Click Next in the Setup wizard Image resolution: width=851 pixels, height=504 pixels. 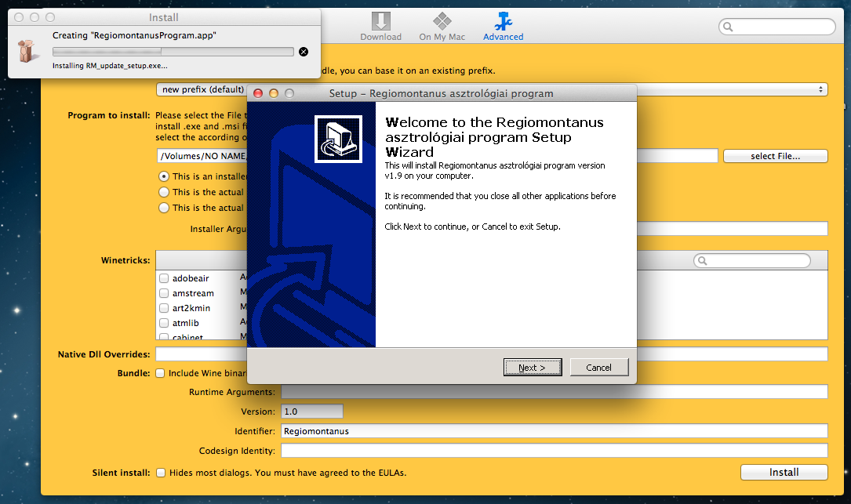coord(533,368)
